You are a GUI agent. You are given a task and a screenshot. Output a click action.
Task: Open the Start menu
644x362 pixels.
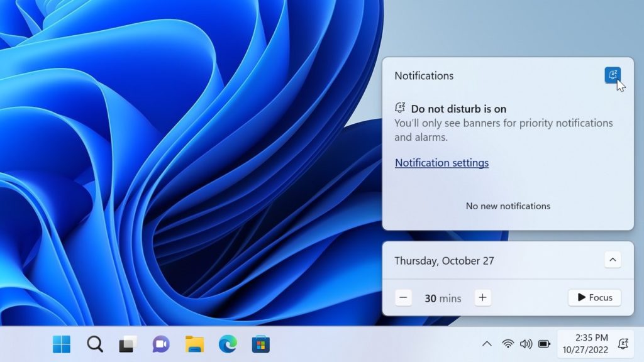coord(61,344)
